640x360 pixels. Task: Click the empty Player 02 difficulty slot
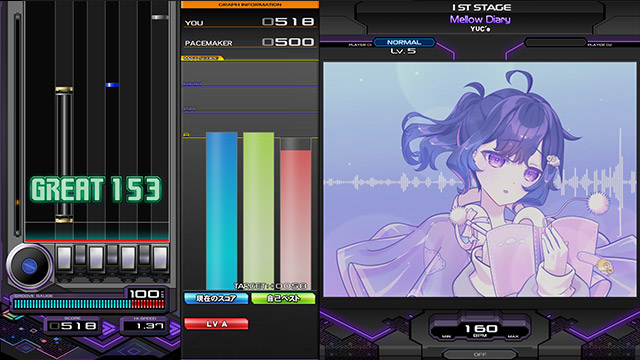pyautogui.click(x=556, y=42)
